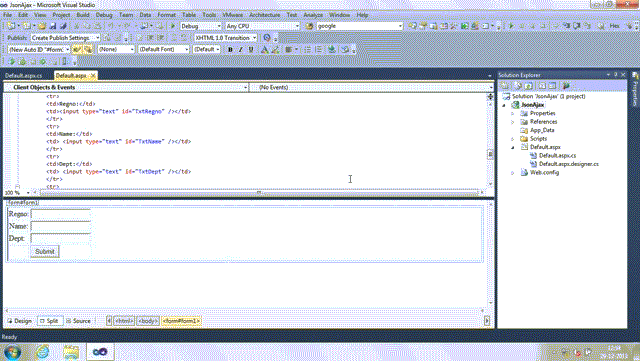Select the <html> tag breadcrumb
This screenshot has width=640, height=361.
click(x=123, y=321)
